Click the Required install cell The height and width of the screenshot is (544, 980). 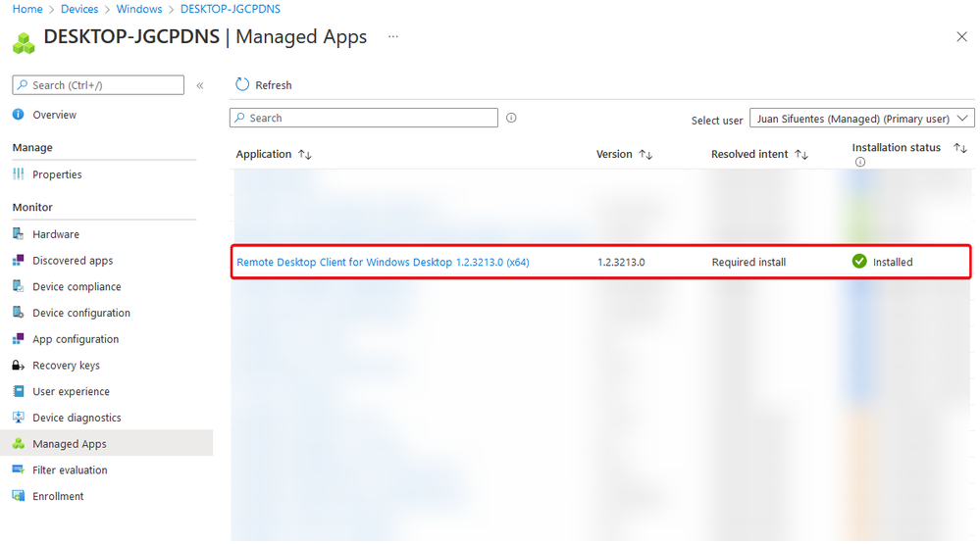[x=748, y=262]
